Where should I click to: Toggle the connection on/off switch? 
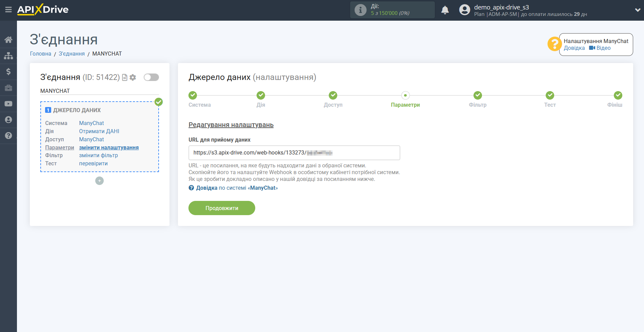151,77
